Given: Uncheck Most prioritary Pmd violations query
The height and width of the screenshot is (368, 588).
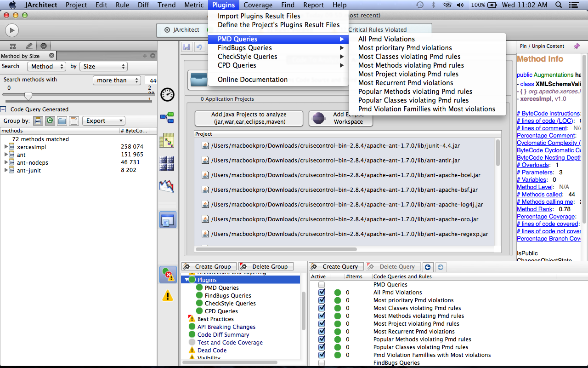Looking at the screenshot, I should click(x=322, y=300).
